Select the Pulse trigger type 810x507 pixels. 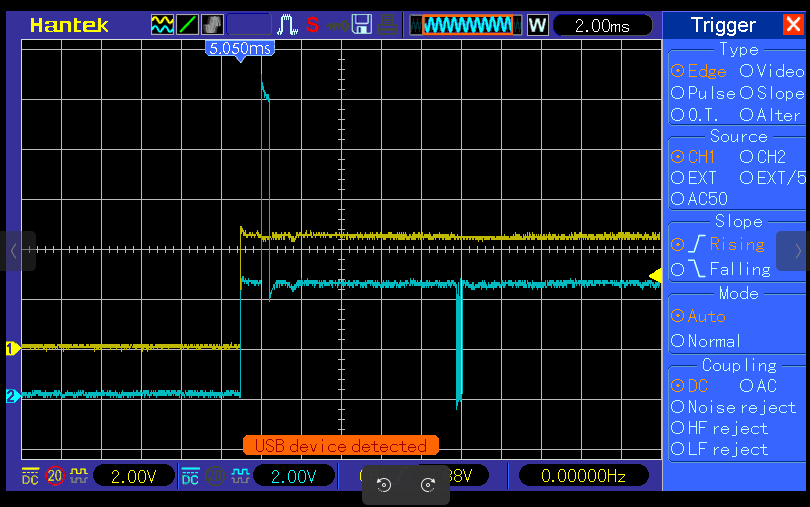703,93
